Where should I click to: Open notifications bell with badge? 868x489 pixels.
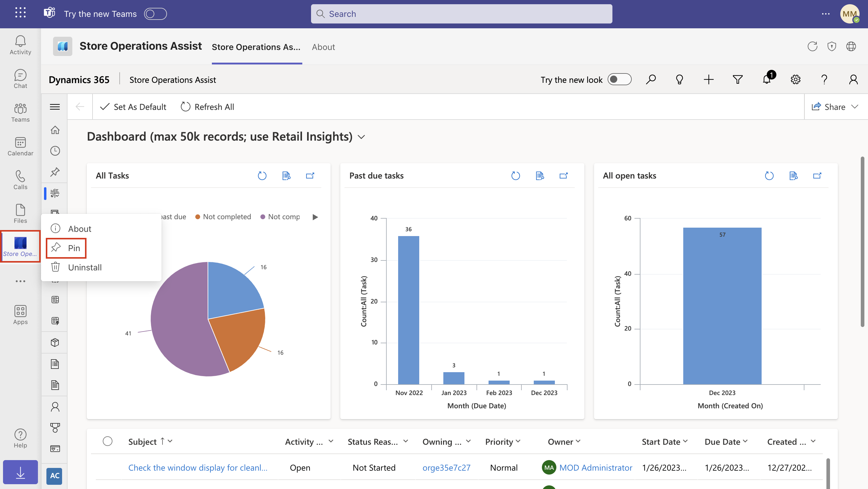(x=767, y=79)
